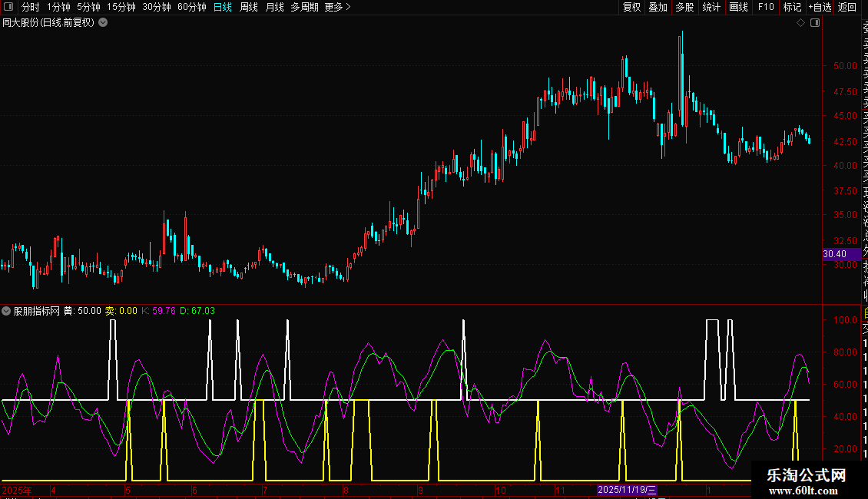Toggle the chart panel layout icon at right
The height and width of the screenshot is (499, 868).
pyautogui.click(x=815, y=23)
